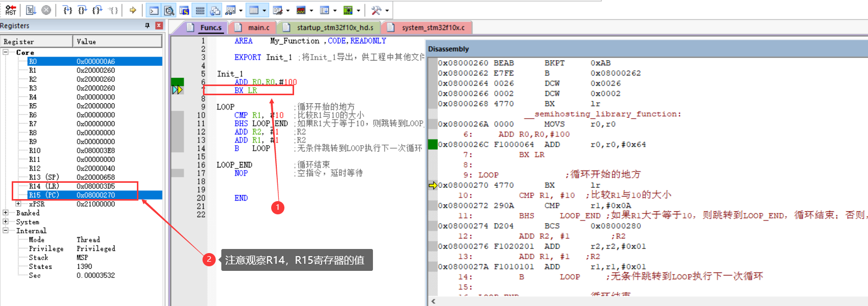The width and height of the screenshot is (868, 306).
Task: Click the NOP instruction on line 17
Action: click(x=241, y=173)
